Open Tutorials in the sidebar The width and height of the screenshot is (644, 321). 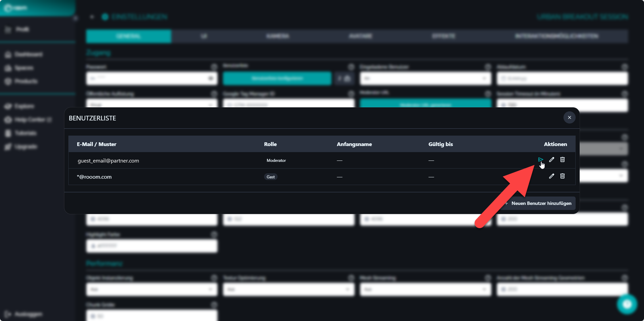click(x=25, y=133)
